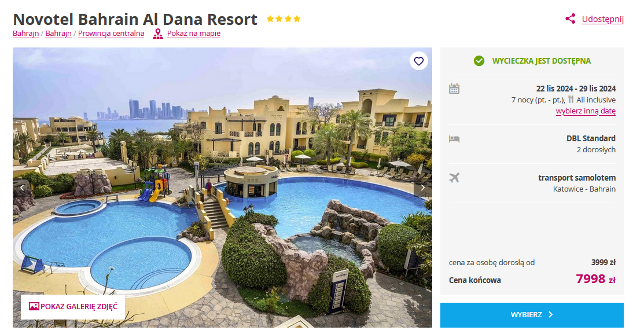Open first Bahrajn breadcrumb link
The image size is (644, 334).
click(25, 33)
